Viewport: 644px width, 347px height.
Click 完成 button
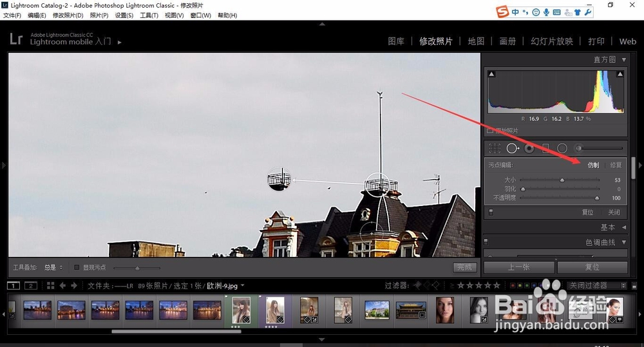pyautogui.click(x=465, y=267)
